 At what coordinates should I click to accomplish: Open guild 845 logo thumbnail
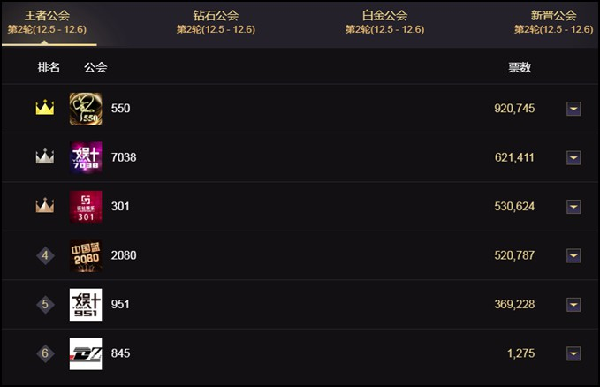(86, 354)
